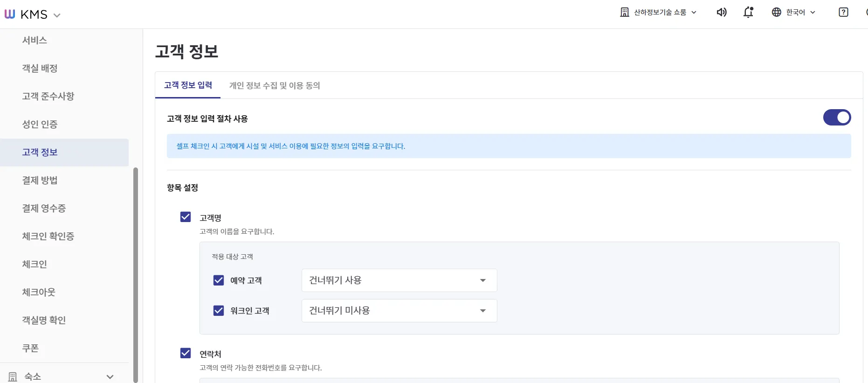Click the building icon beside 산하정보기술 쇼룸
Viewport: 868px width, 383px height.
pyautogui.click(x=625, y=12)
